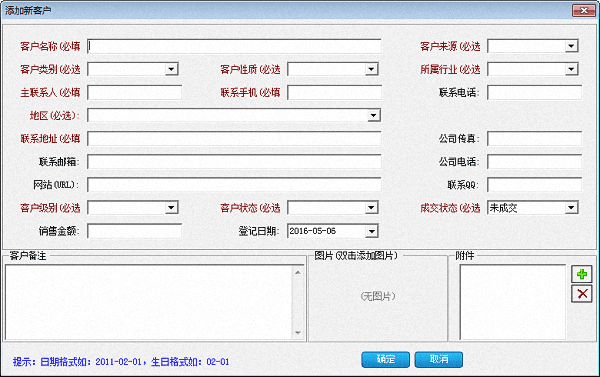Click the 客户备注 scrollbar up arrow
Viewport: 600px width, 377px height.
298,272
